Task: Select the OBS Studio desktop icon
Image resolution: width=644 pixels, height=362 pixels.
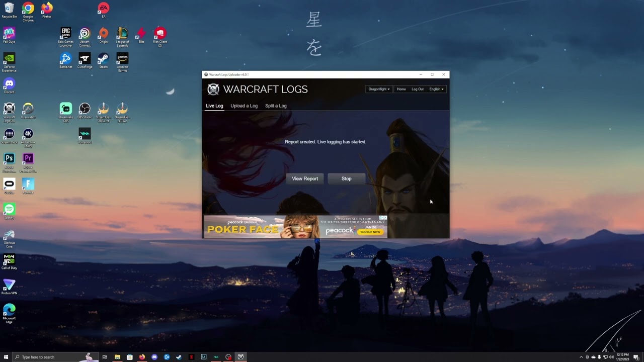Action: pyautogui.click(x=85, y=110)
